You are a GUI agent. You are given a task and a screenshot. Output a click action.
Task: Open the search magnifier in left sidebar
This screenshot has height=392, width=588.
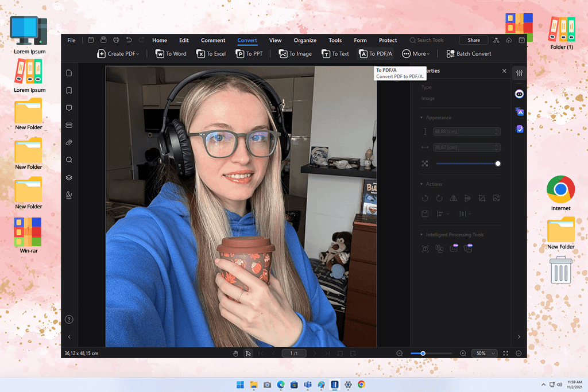[x=69, y=160]
